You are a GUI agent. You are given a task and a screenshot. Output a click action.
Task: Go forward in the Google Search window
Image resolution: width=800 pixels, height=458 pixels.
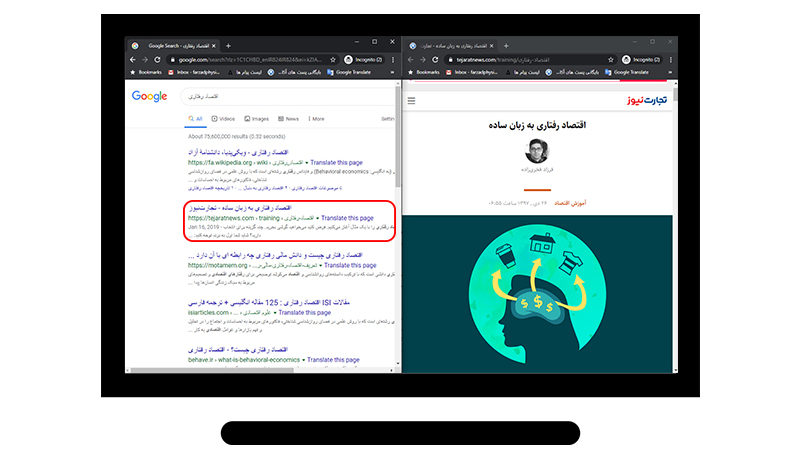(x=145, y=60)
